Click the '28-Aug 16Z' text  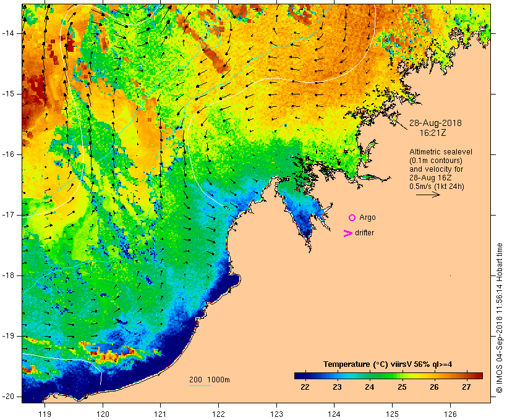click(430, 178)
